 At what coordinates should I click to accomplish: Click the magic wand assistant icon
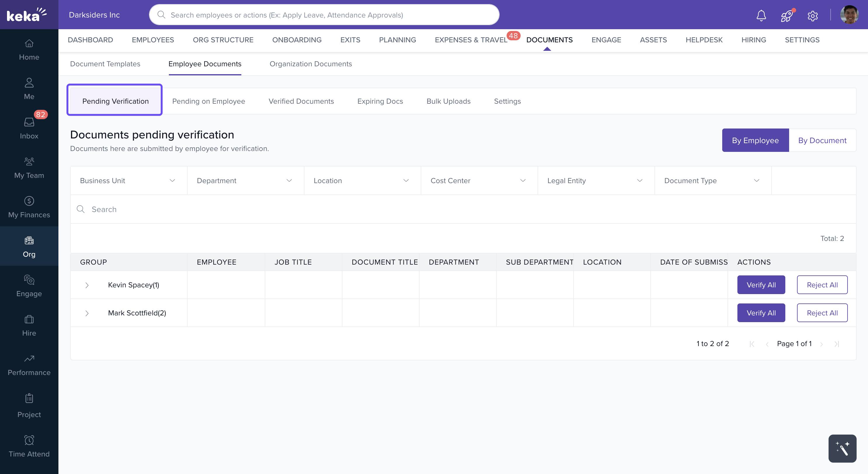point(842,448)
